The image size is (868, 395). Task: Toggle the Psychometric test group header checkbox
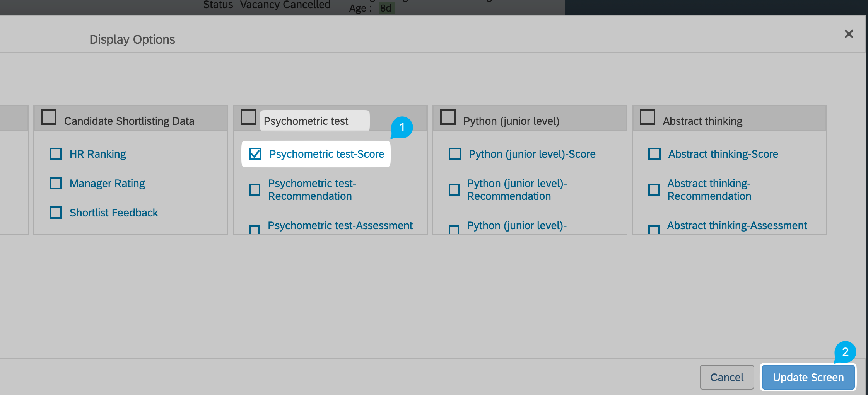tap(248, 117)
